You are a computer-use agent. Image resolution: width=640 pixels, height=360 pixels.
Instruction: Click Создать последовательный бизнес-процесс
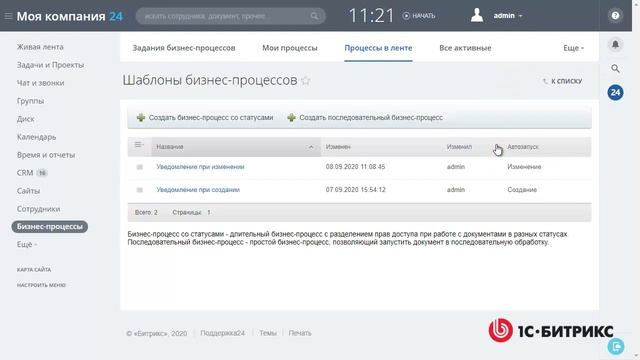365,118
